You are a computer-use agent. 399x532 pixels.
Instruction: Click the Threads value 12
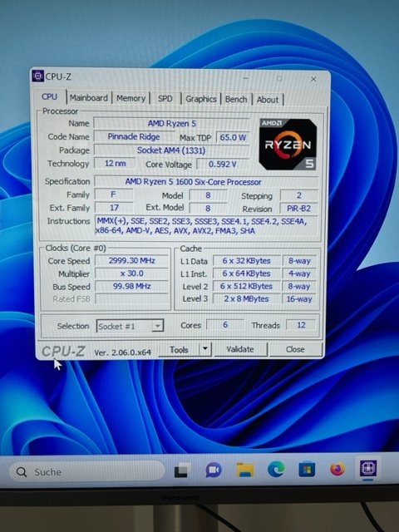coord(301,325)
